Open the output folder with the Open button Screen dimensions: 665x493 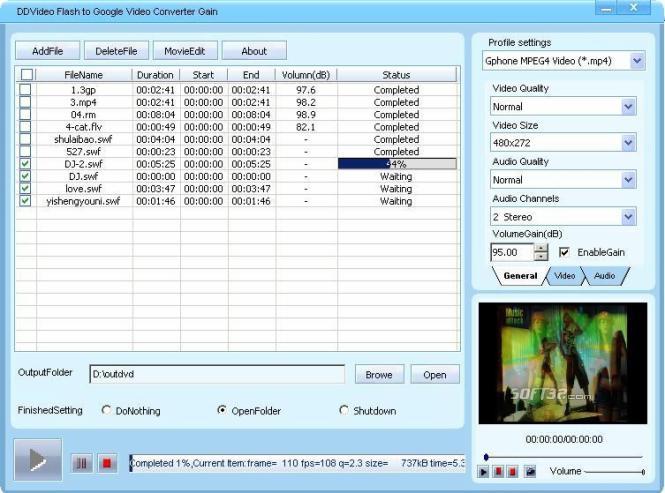pyautogui.click(x=435, y=375)
